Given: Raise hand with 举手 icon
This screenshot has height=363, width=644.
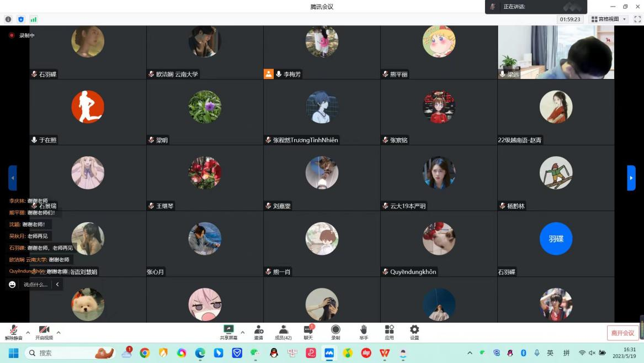Looking at the screenshot, I should point(363,332).
